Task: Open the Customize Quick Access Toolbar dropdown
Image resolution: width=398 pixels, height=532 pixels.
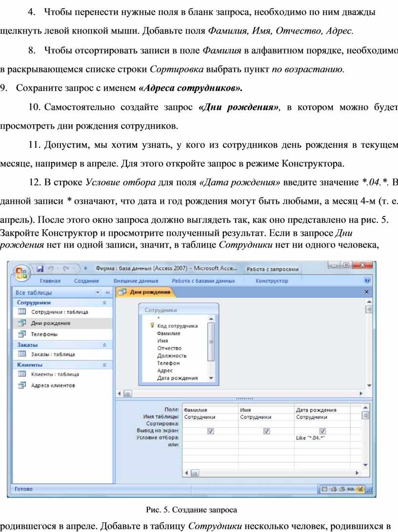Action: (x=85, y=268)
